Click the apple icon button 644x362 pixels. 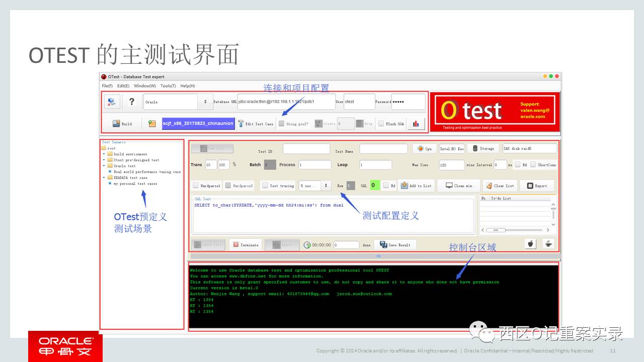pyautogui.click(x=531, y=244)
